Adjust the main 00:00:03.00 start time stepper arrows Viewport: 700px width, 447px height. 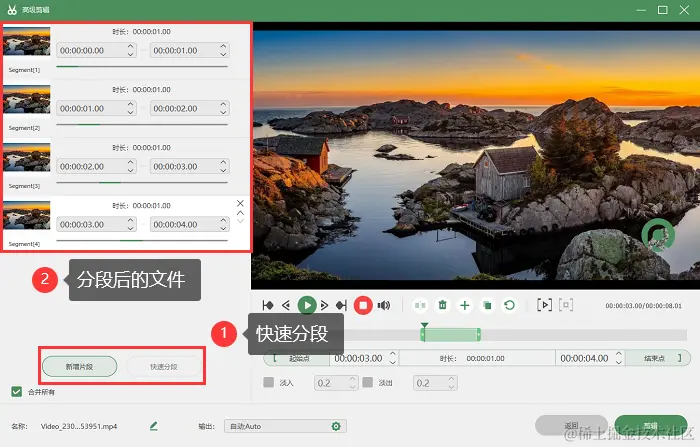(x=392, y=358)
